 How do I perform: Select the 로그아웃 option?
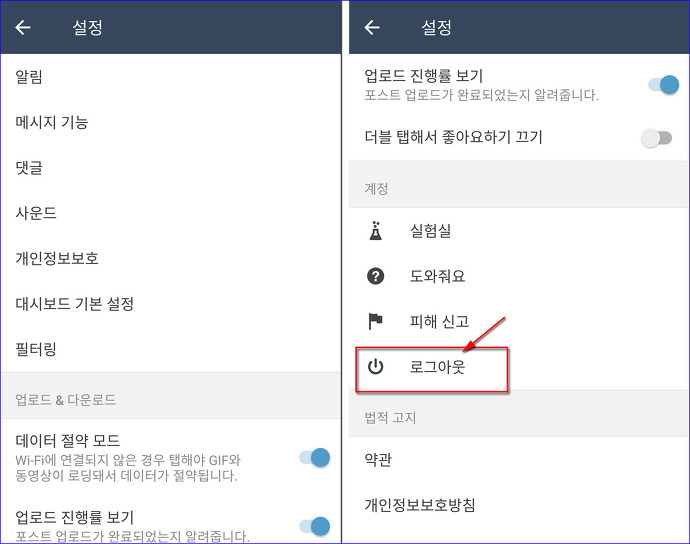[x=519, y=367]
